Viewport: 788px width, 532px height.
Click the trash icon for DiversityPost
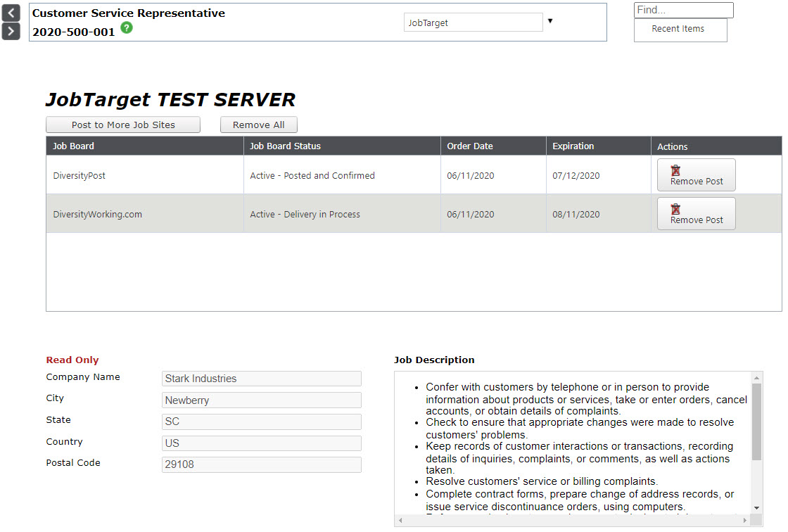click(675, 170)
